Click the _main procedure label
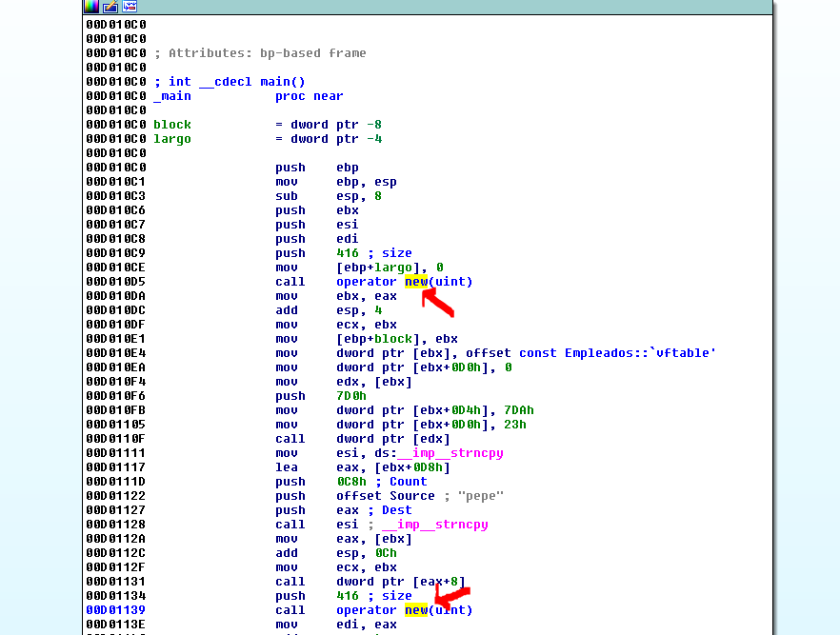Viewport: 840px width, 635px height. tap(172, 96)
